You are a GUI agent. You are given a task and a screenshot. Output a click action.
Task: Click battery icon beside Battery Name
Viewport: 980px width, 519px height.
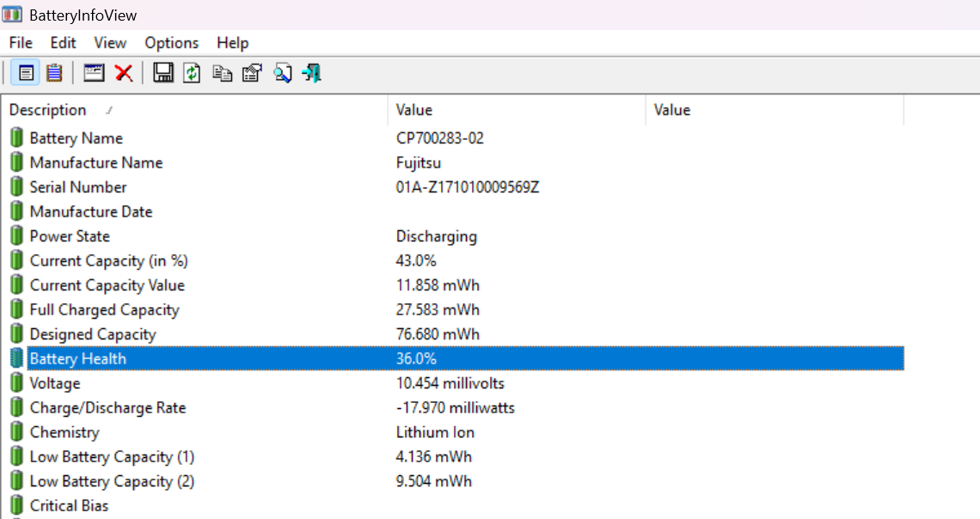[x=17, y=138]
